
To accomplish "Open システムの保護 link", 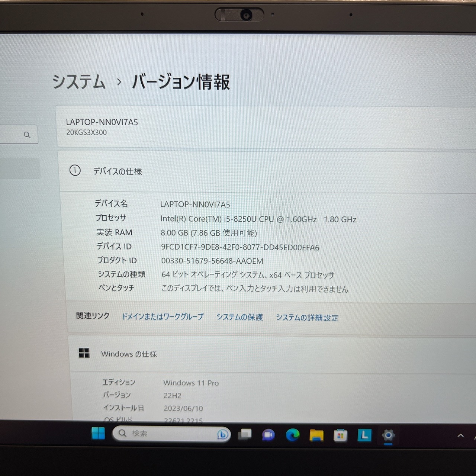I will [240, 317].
